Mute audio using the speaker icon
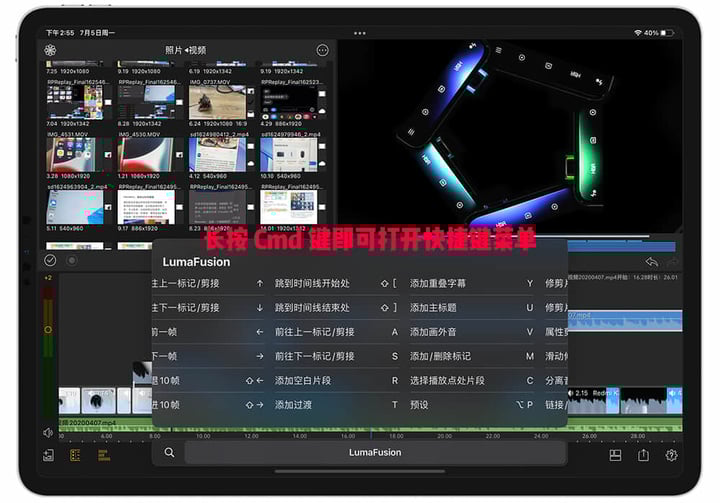 click(48, 432)
